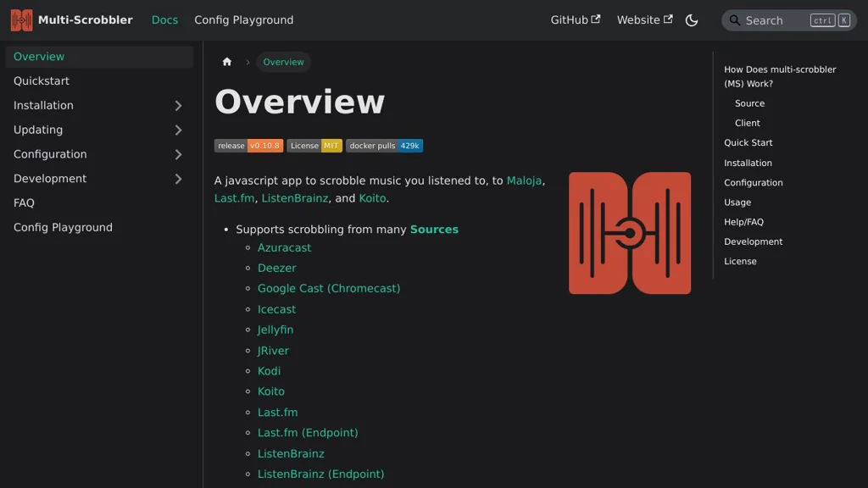
Task: Open the Koito source list link
Action: [x=270, y=391]
